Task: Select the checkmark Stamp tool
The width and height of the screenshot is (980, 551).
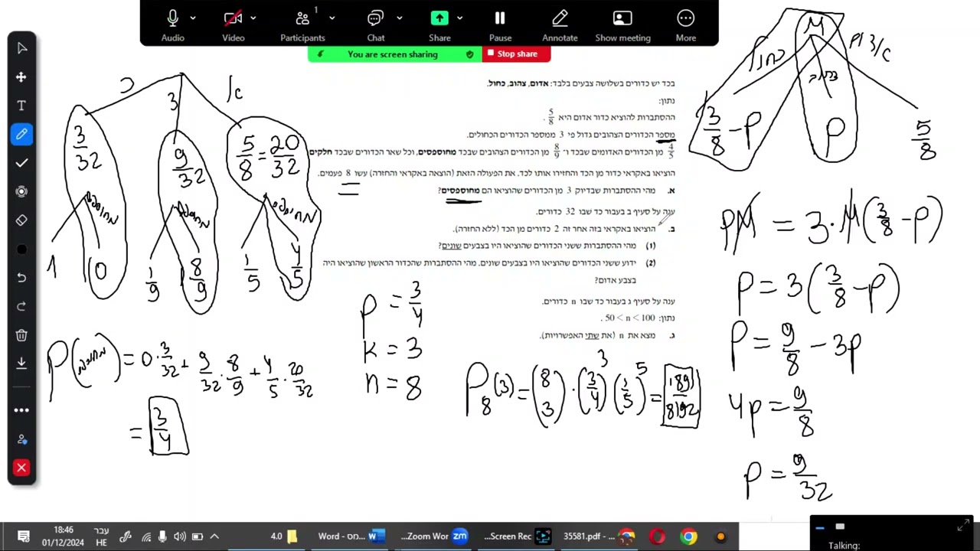Action: click(21, 163)
